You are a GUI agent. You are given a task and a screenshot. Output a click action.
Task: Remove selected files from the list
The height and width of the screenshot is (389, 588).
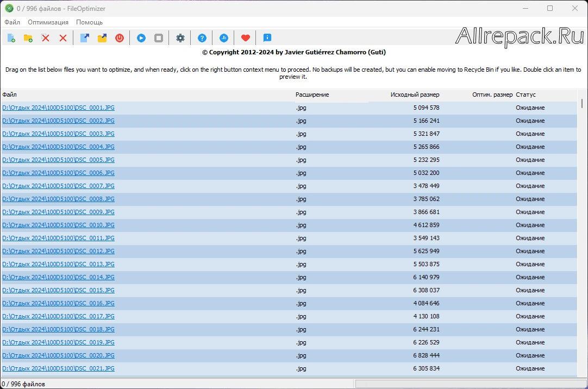click(x=45, y=38)
